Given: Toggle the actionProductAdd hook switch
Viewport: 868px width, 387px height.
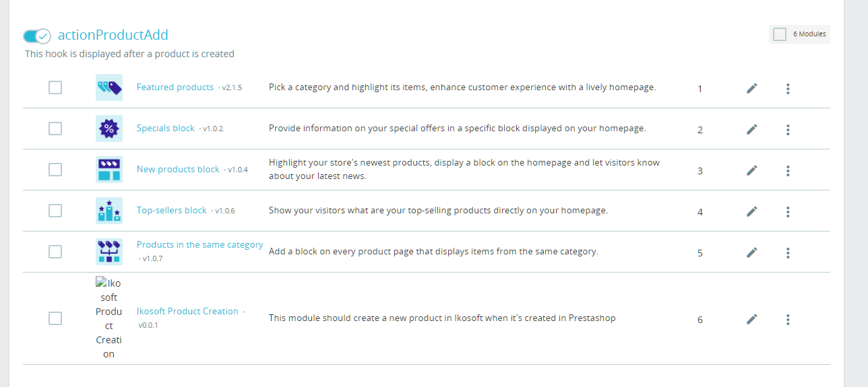Looking at the screenshot, I should pyautogui.click(x=37, y=36).
